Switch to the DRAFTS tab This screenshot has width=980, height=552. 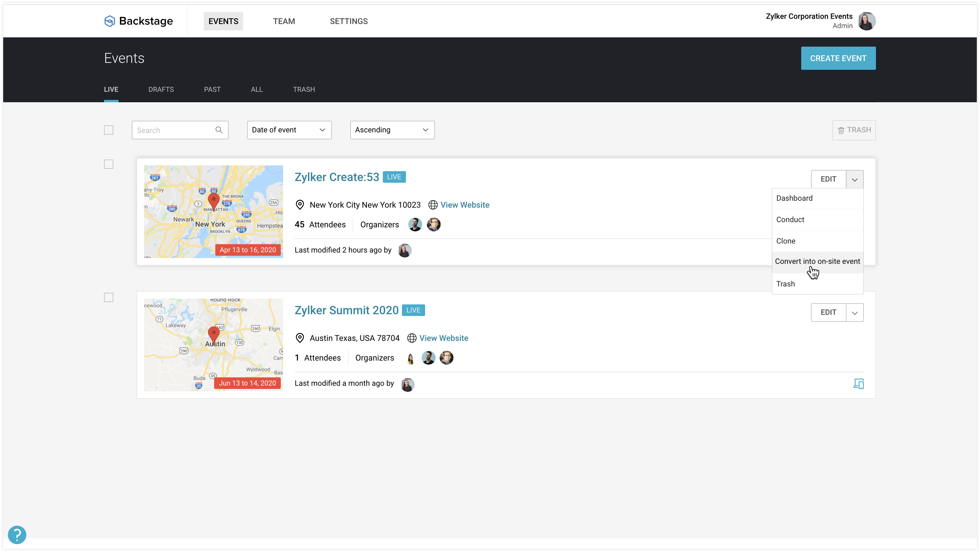161,89
